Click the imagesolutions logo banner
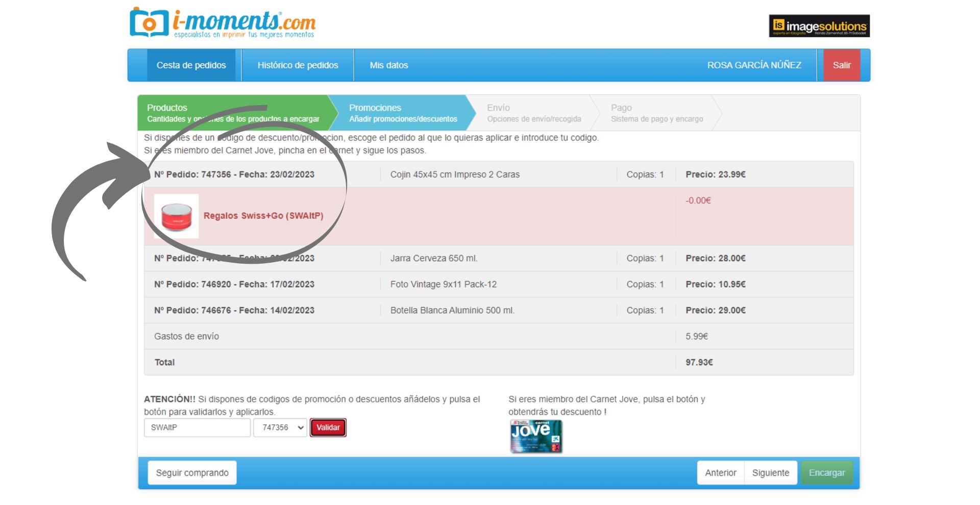 (819, 26)
